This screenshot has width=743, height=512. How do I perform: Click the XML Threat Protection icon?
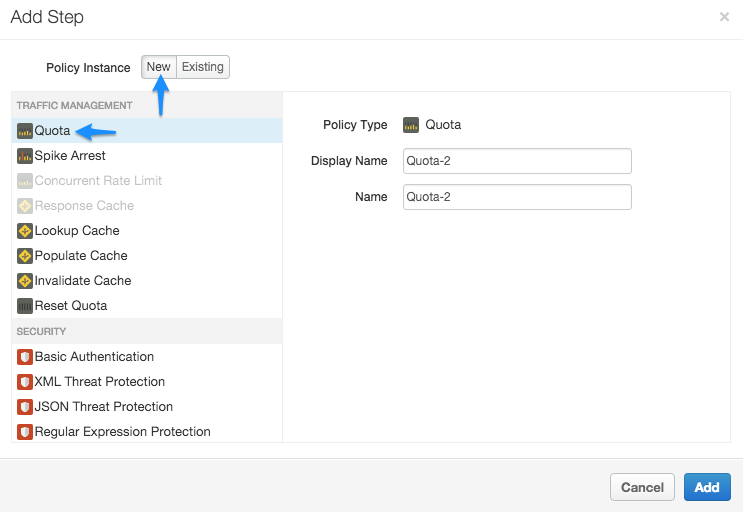pyautogui.click(x=25, y=382)
